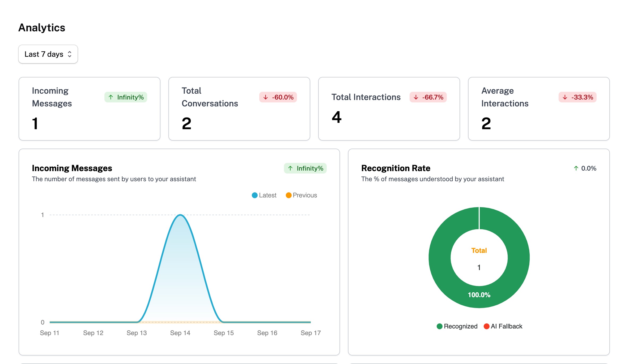Click the Total Interactions card label
This screenshot has height=364, width=629.
click(366, 97)
